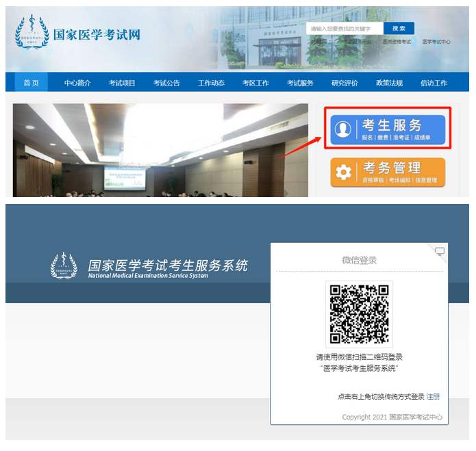476x451 pixels.
Task: Click the 微信登录 heading text
Action: coord(360,260)
